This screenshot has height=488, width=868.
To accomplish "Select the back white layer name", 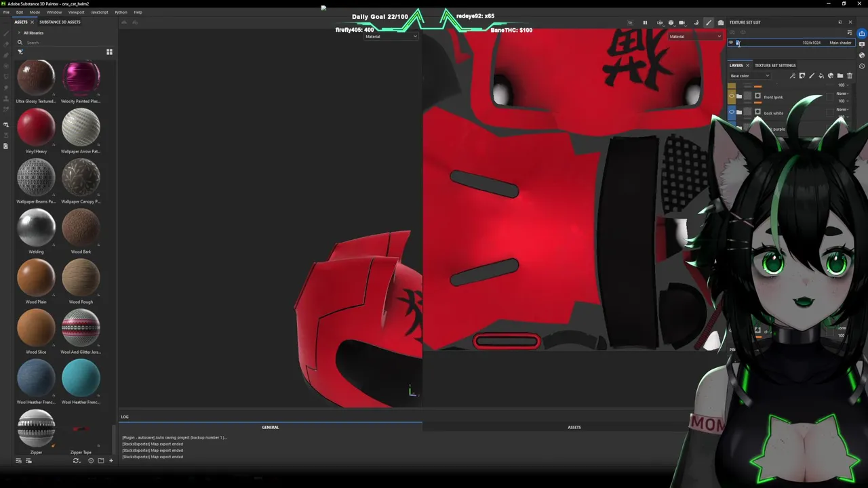I will click(774, 113).
